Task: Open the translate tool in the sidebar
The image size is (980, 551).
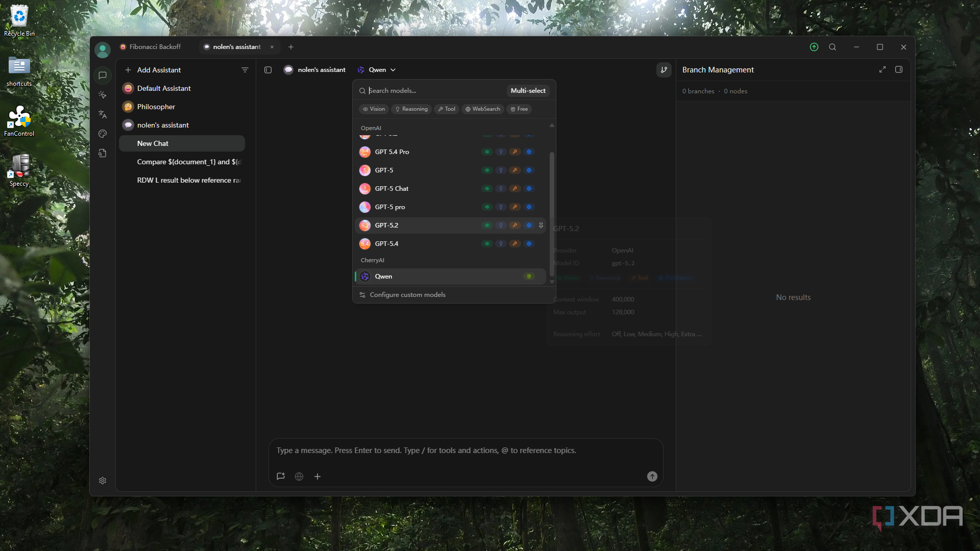Action: pos(103,114)
